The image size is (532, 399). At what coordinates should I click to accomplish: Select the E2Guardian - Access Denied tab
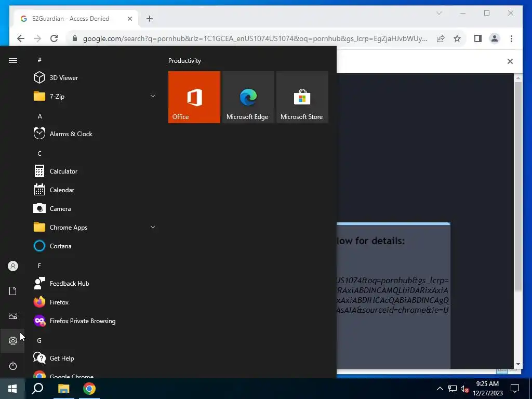76,19
